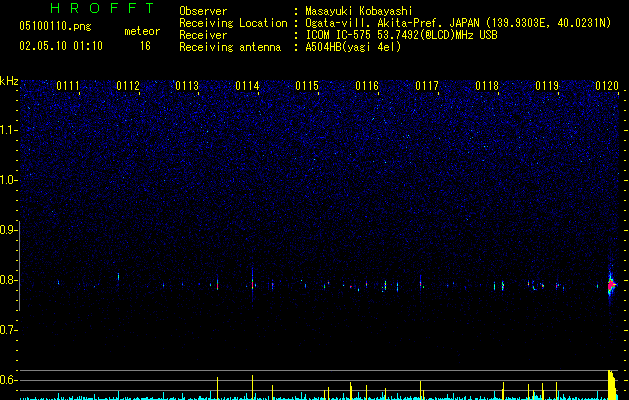Screen dimensions: 629x400
Task: Click the meteor label
Action: click(142, 31)
